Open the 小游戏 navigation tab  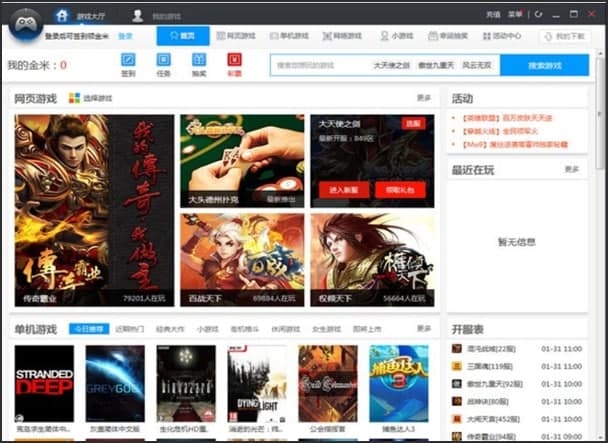[x=397, y=36]
